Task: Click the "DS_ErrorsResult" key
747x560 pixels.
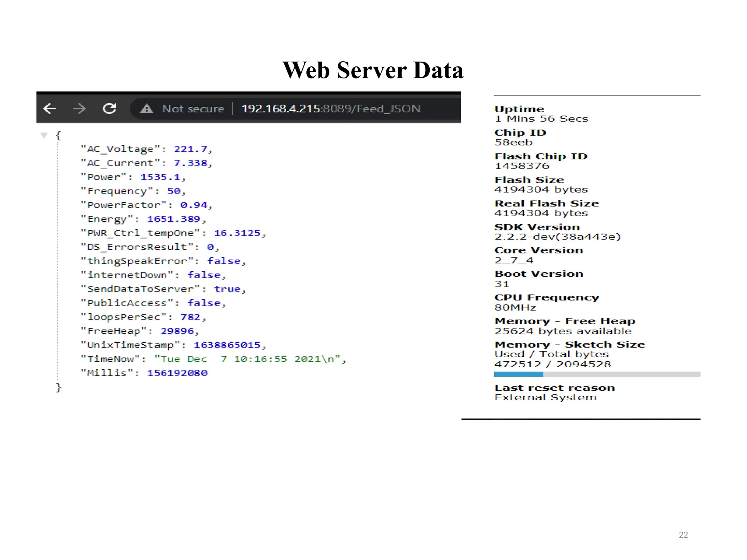Action: point(137,247)
